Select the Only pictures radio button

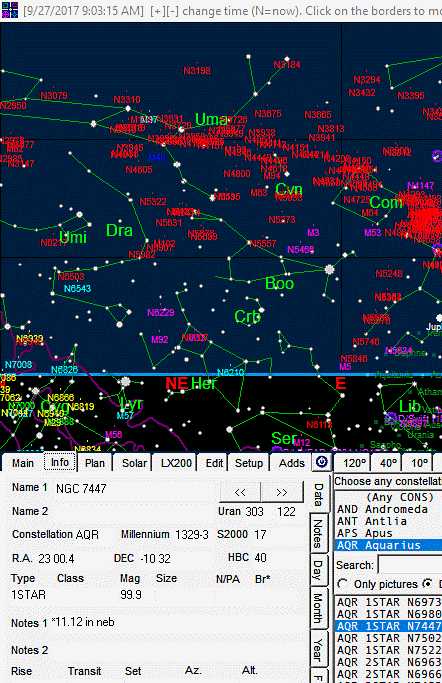[342, 584]
